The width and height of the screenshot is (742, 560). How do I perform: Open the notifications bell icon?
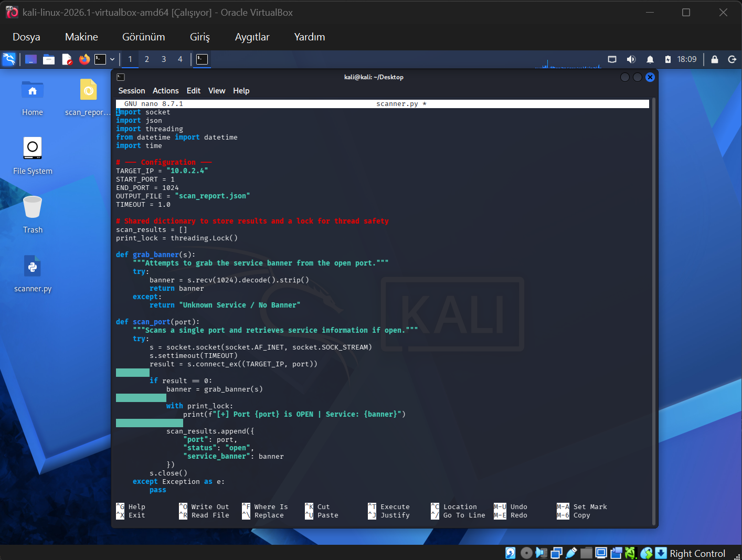pyautogui.click(x=650, y=59)
